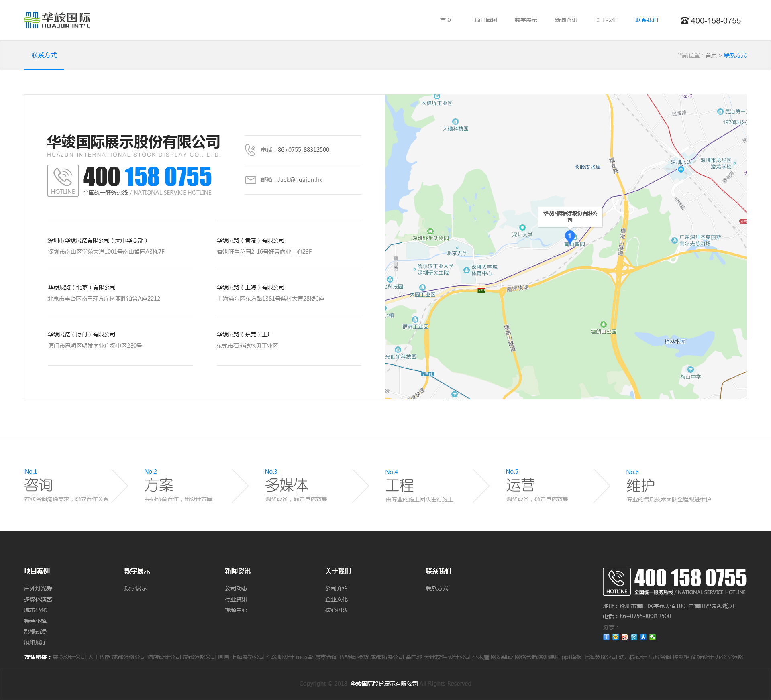
Task: Click No.3 多媒体 process step
Action: pyautogui.click(x=296, y=485)
